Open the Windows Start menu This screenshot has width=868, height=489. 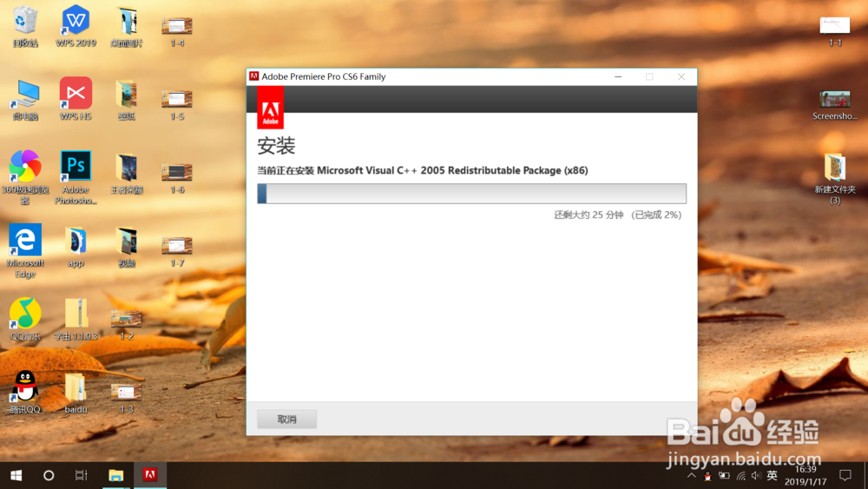[x=16, y=475]
